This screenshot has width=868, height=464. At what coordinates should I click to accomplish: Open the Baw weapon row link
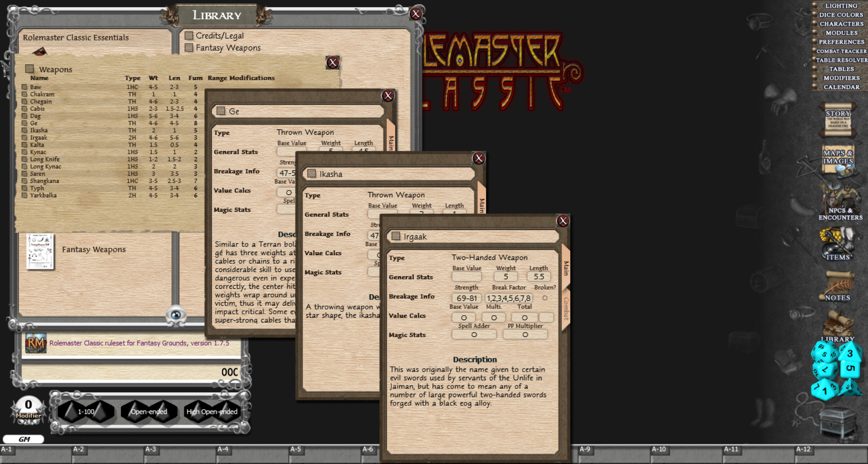coord(24,87)
